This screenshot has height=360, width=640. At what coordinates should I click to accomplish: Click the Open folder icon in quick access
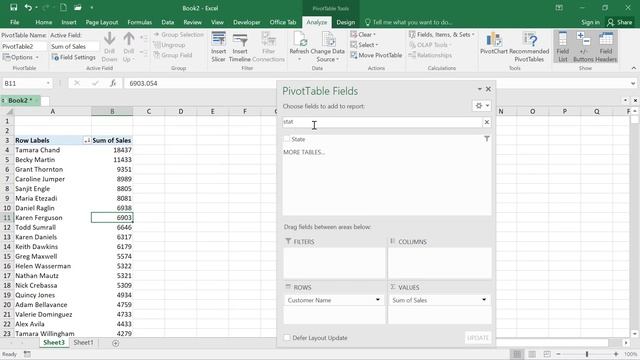[78, 8]
